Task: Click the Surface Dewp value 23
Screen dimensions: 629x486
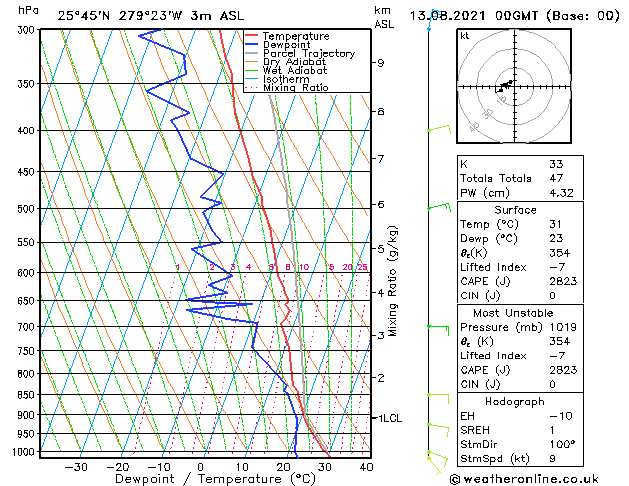Action: (x=556, y=238)
